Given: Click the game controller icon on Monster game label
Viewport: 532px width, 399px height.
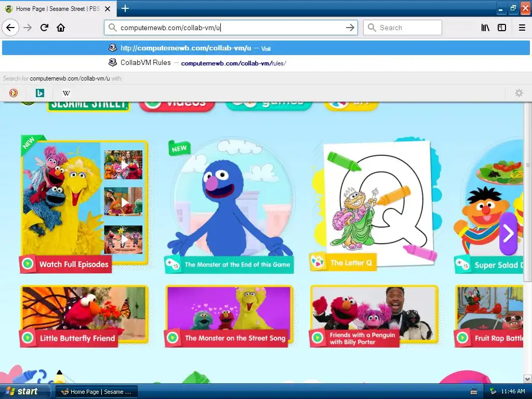Looking at the screenshot, I should [x=172, y=264].
